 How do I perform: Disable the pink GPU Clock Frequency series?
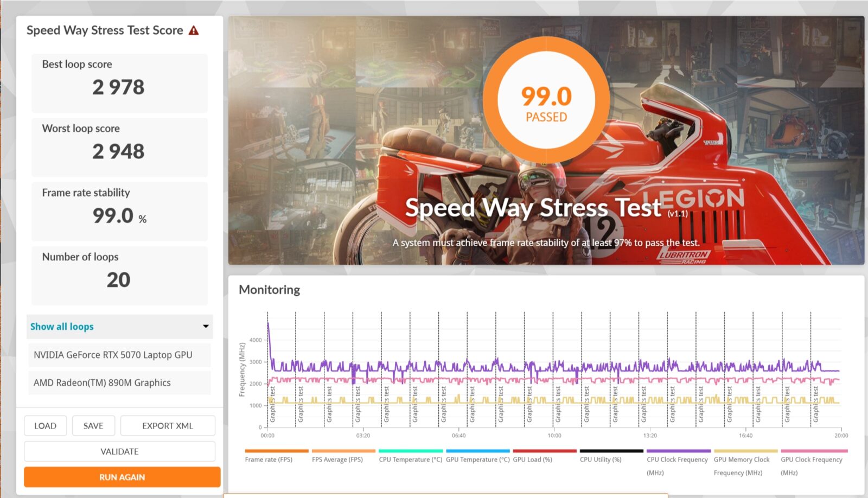click(x=812, y=459)
